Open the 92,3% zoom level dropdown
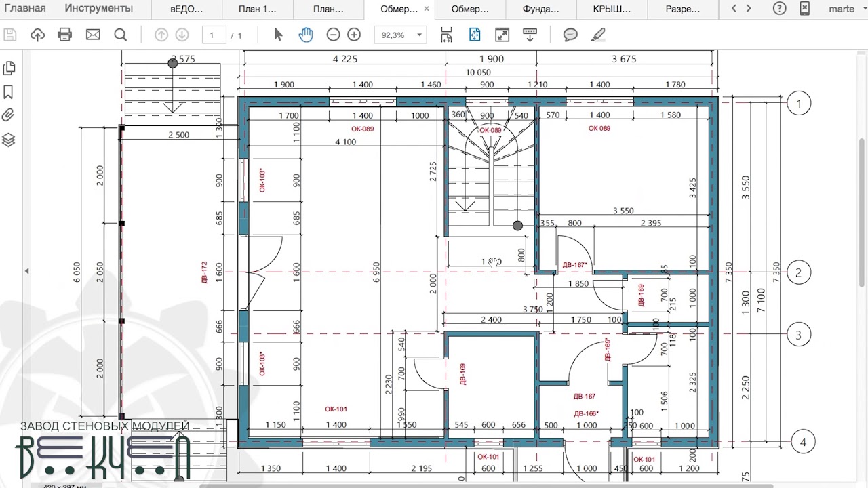The image size is (868, 488). 400,35
